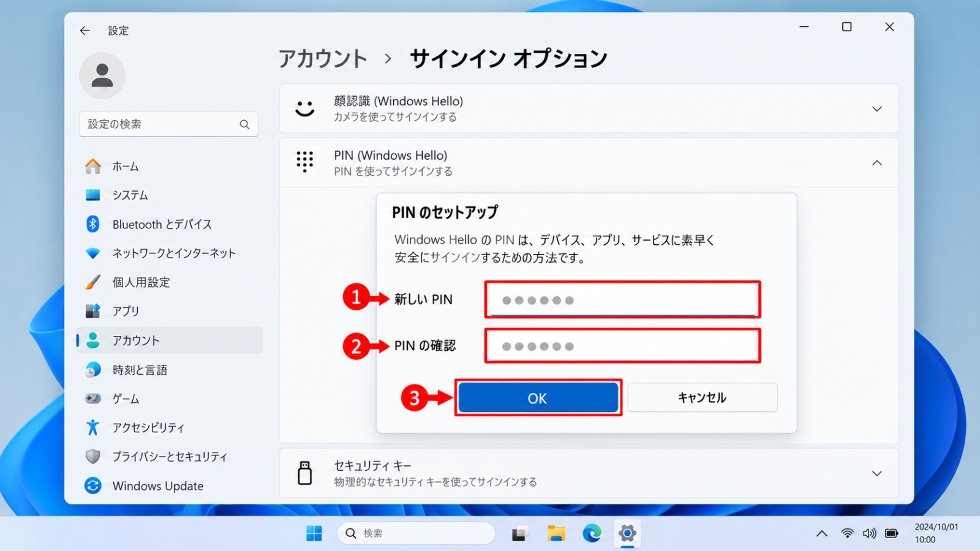This screenshot has height=551, width=980.
Task: Launch Microsoft Edge from the taskbar
Action: (592, 534)
